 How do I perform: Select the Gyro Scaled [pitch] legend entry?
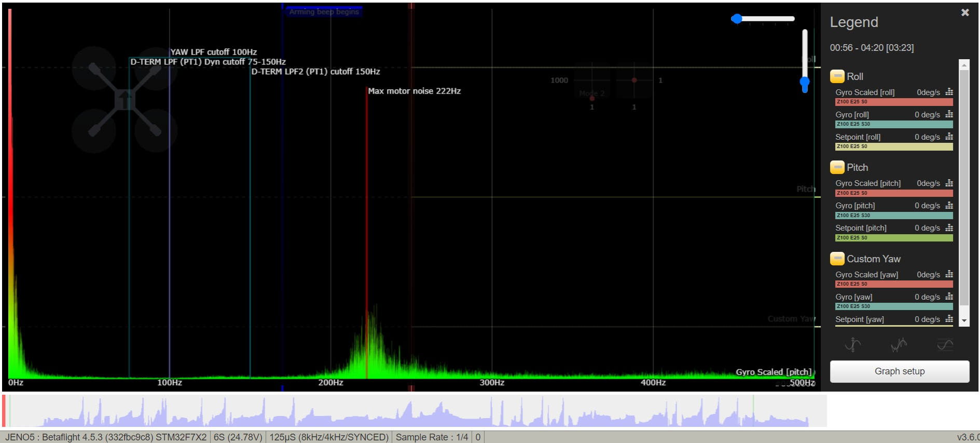coord(867,183)
